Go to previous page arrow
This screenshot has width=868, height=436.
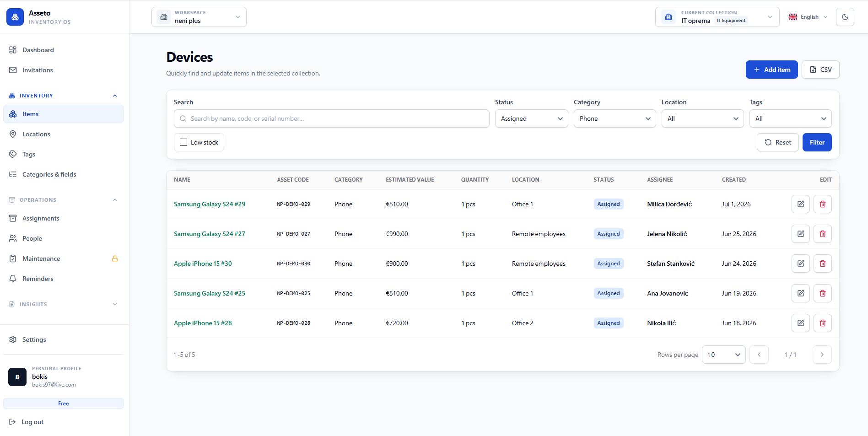pos(759,355)
